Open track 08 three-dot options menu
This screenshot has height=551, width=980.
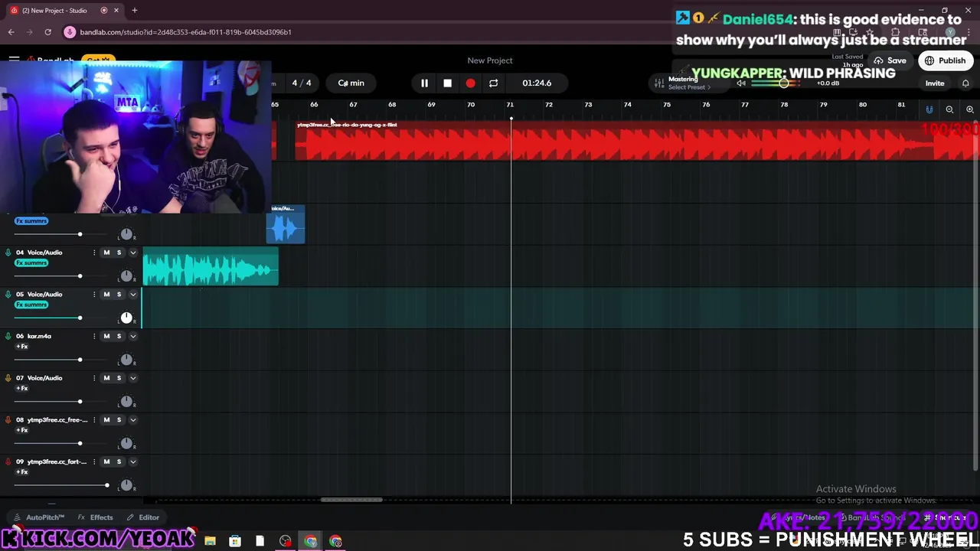pyautogui.click(x=94, y=420)
